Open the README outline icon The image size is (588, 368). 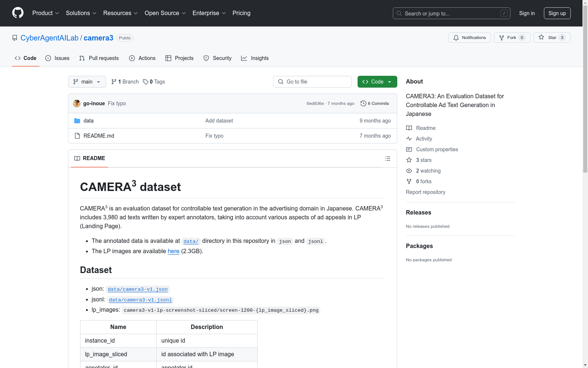coord(388,159)
